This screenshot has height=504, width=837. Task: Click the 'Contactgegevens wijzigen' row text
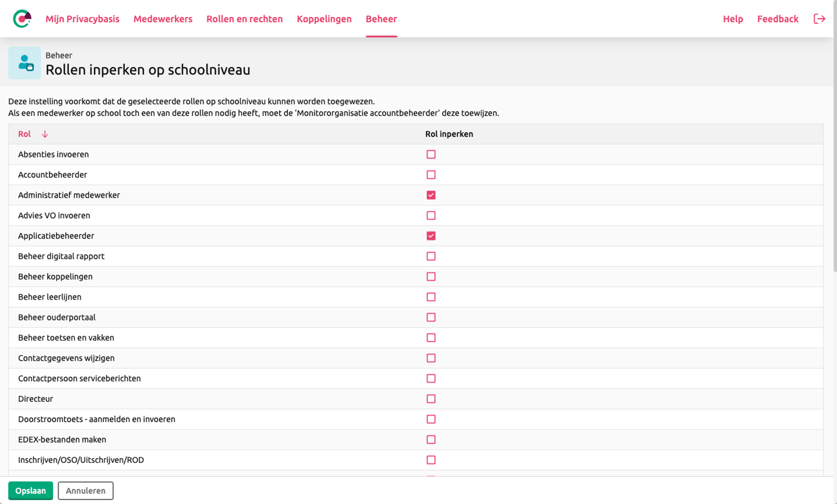66,358
